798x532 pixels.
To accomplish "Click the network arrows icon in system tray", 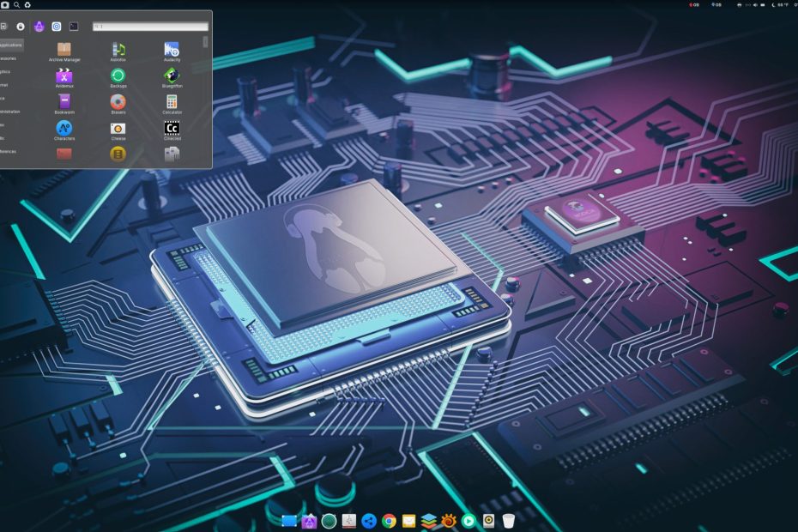I will (748, 4).
